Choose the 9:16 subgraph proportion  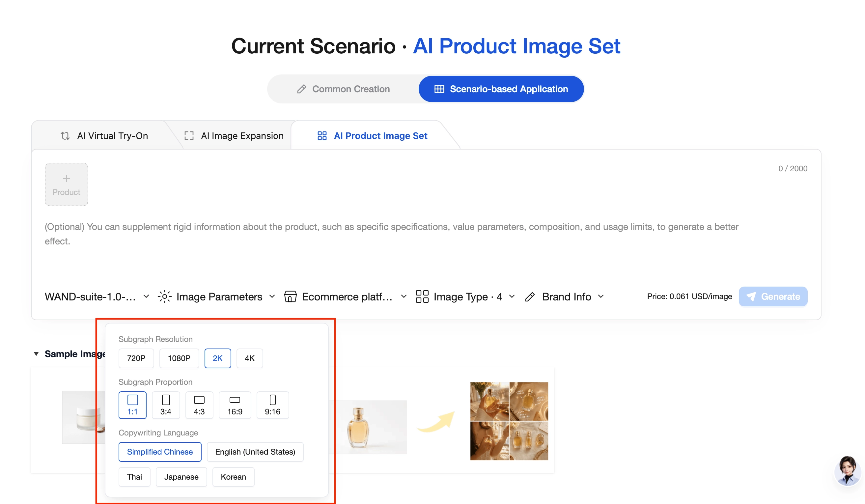[272, 405]
